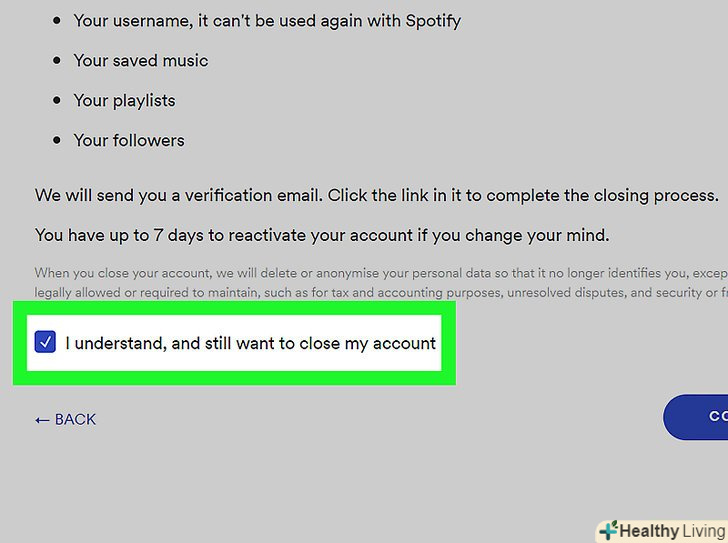Click the left arrow icon beside BACK
Screen dimensions: 728x543
tap(42, 420)
